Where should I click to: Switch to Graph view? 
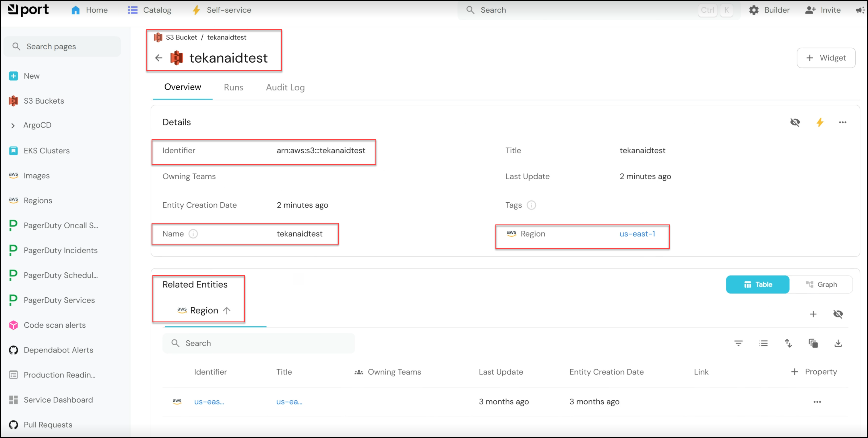pyautogui.click(x=821, y=284)
